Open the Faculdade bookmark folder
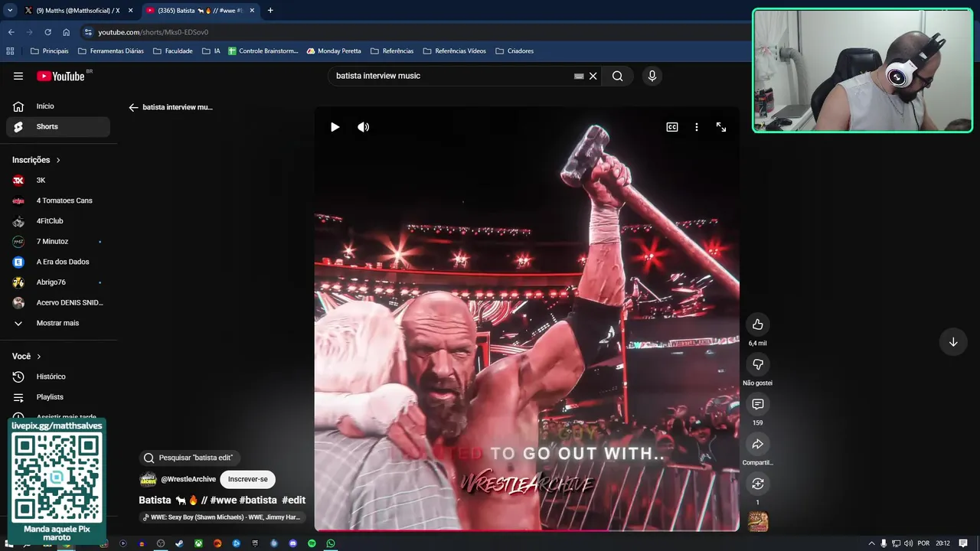The image size is (980, 551). point(172,51)
